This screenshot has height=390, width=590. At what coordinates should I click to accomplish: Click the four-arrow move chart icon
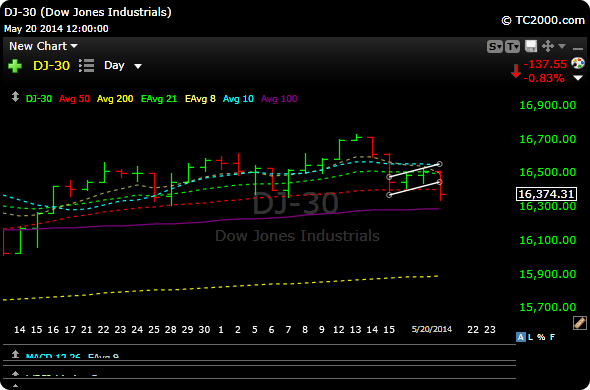click(x=548, y=47)
